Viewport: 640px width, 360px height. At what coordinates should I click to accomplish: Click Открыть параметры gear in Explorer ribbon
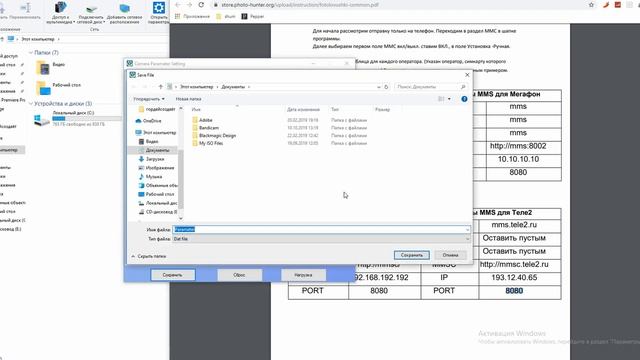[159, 12]
